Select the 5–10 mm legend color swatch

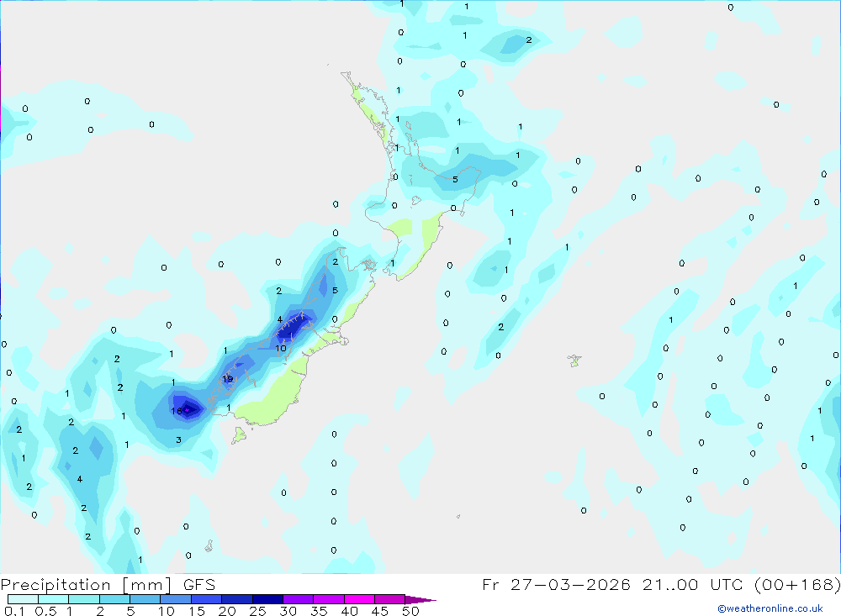[145, 599]
